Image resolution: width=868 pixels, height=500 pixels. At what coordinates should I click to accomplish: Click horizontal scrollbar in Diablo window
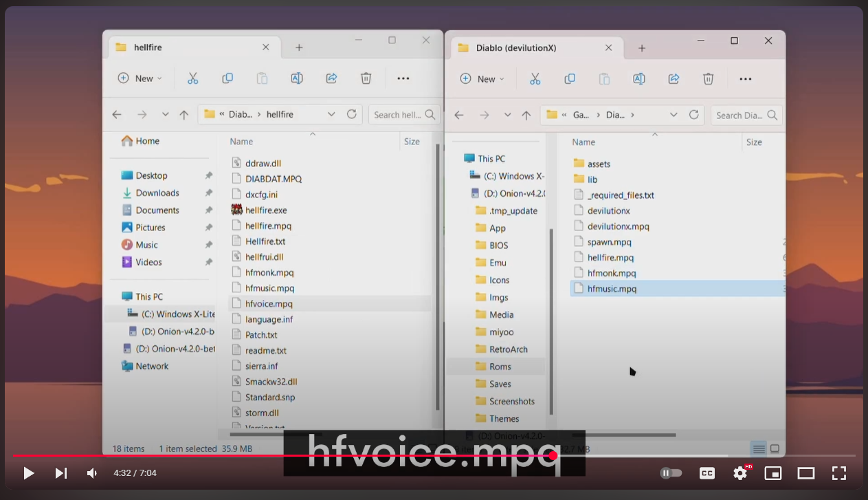coord(623,435)
